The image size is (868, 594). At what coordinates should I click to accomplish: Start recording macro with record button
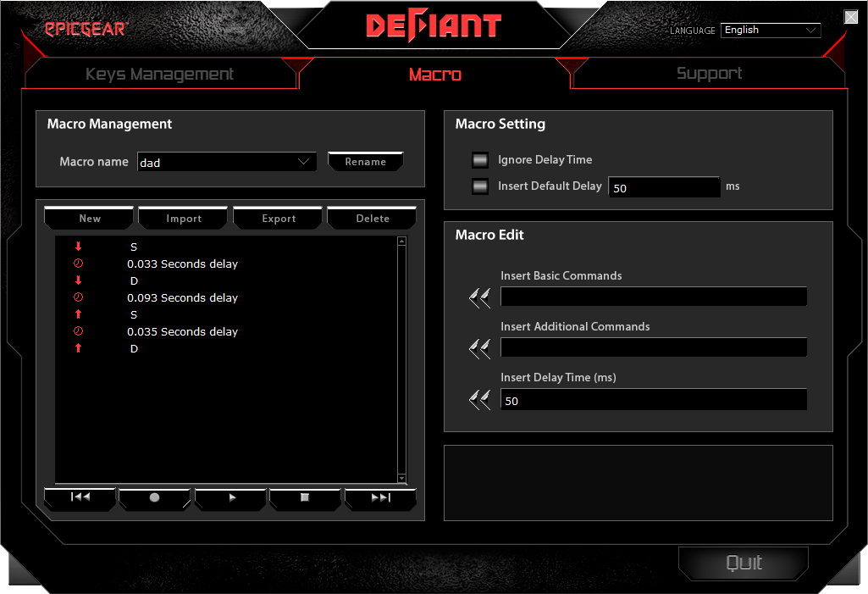point(154,498)
